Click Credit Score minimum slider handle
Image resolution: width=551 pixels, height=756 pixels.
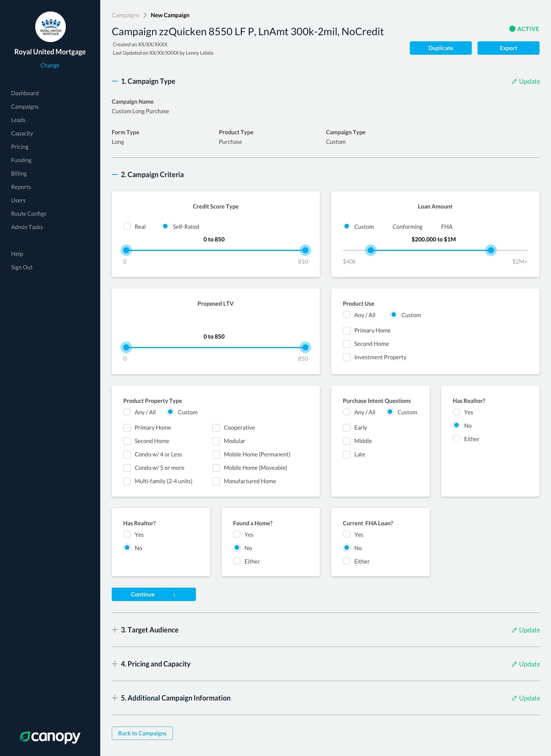[x=126, y=250]
